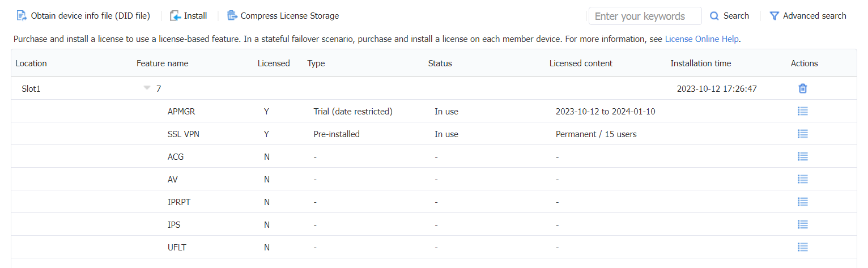Click the Compress License Storage icon

click(x=232, y=16)
